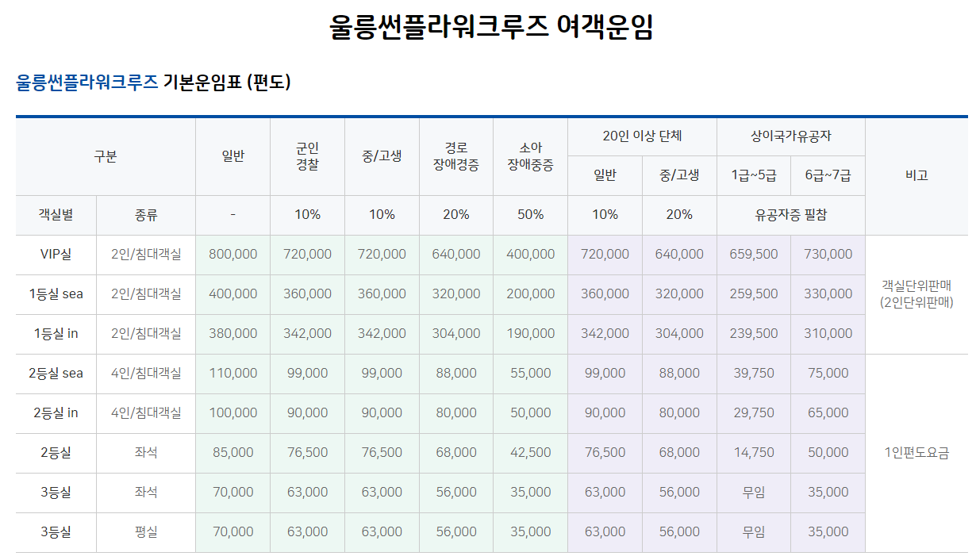Select the 소아 장애중증 column header
Image resolution: width=976 pixels, height=560 pixels.
coord(531,156)
